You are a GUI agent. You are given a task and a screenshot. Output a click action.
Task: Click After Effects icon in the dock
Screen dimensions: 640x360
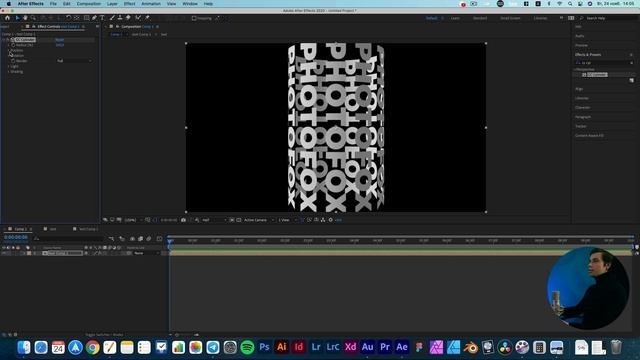click(402, 347)
